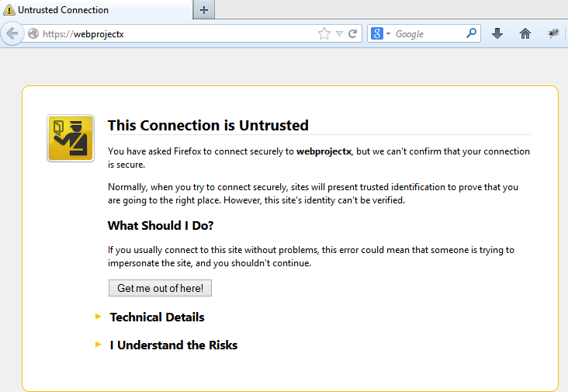Click the search magnifier icon
The image size is (568, 392).
coord(471,33)
